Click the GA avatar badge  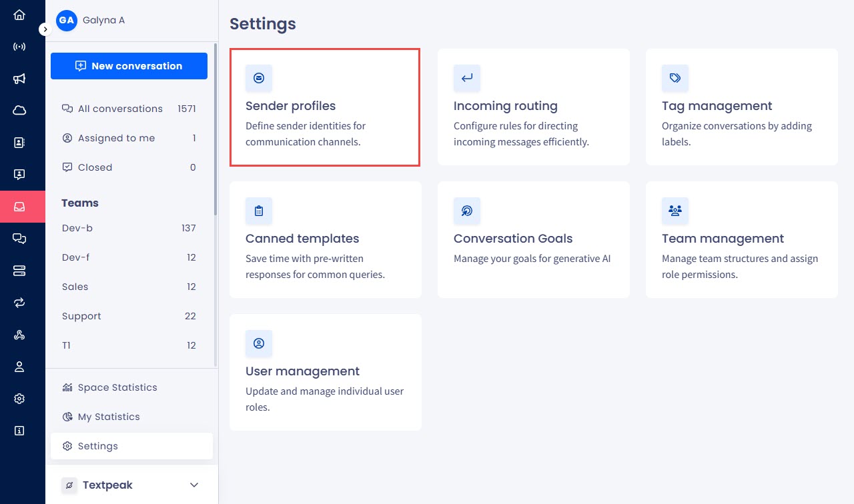click(x=67, y=20)
